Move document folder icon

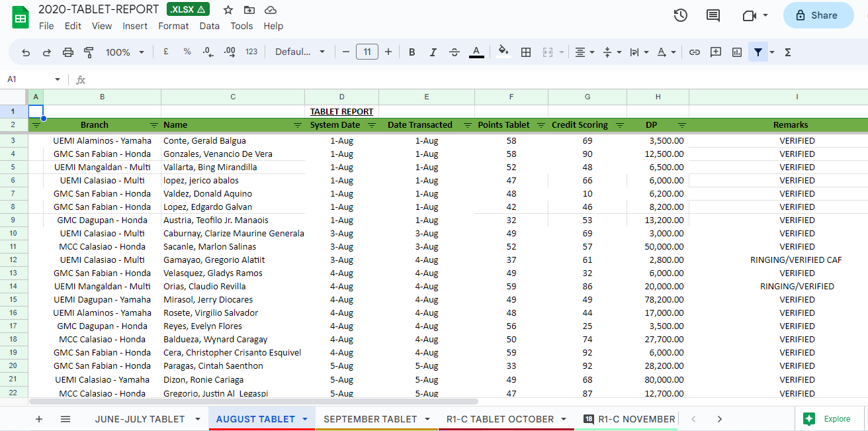point(249,10)
